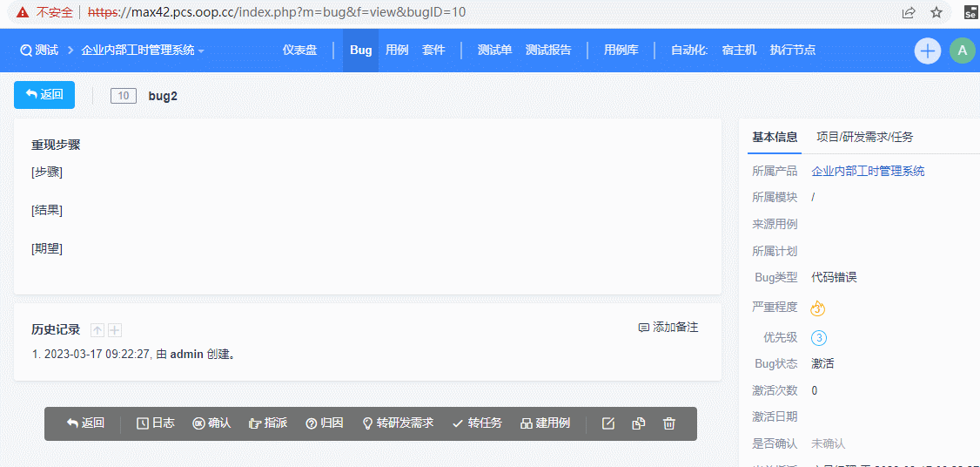The image size is (980, 467).
Task: Click the [结果] text in reproduction steps
Action: [47, 210]
